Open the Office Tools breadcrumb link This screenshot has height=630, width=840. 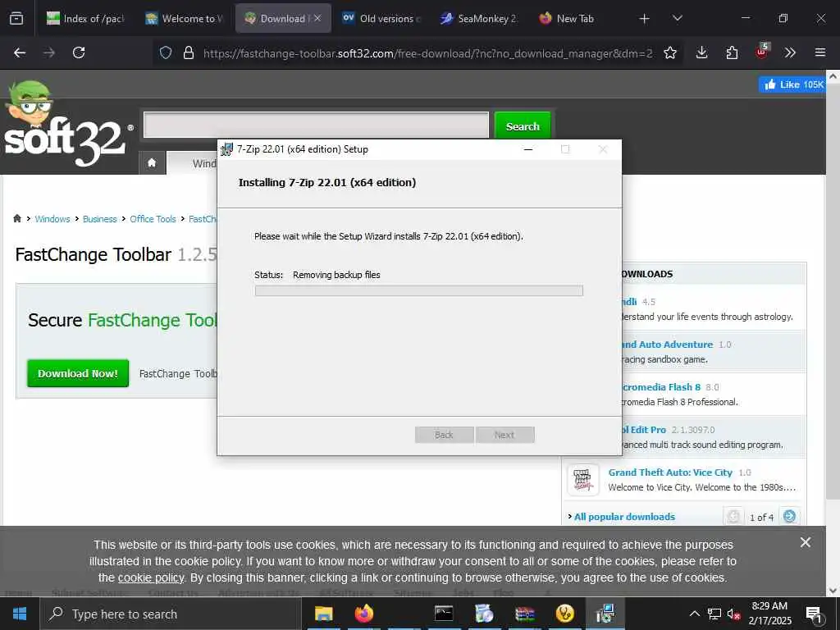coord(153,219)
